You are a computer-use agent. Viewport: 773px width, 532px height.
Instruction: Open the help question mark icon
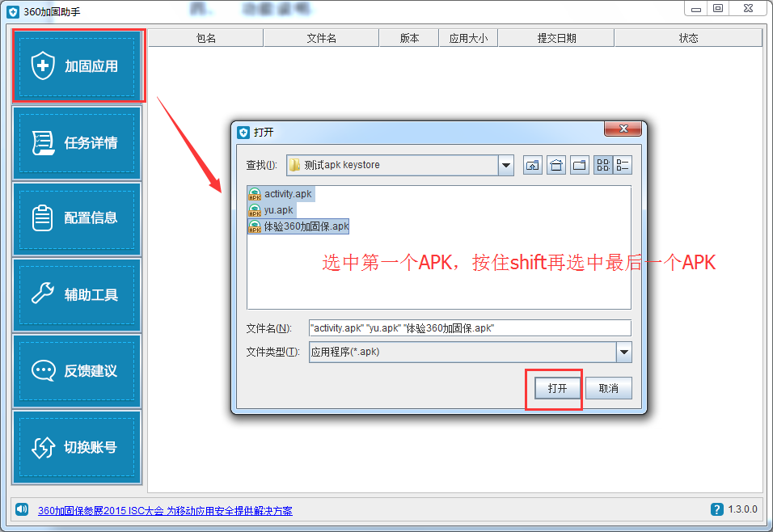pyautogui.click(x=716, y=509)
